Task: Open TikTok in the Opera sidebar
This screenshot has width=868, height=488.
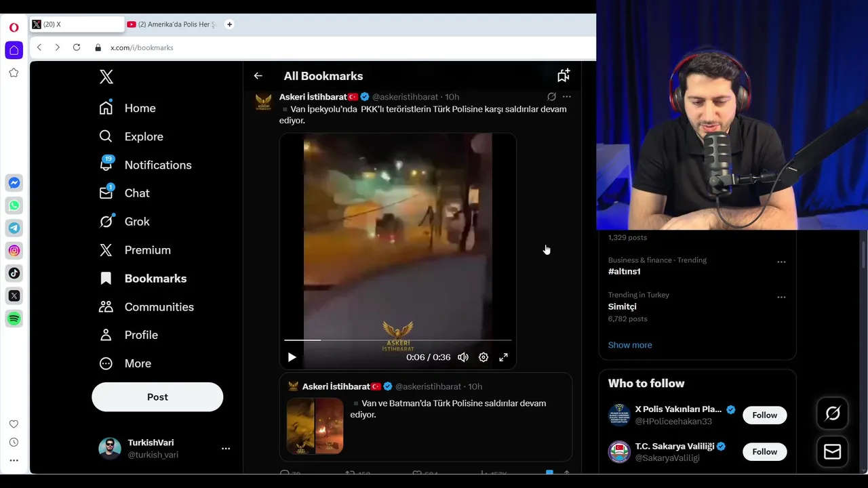Action: [14, 273]
